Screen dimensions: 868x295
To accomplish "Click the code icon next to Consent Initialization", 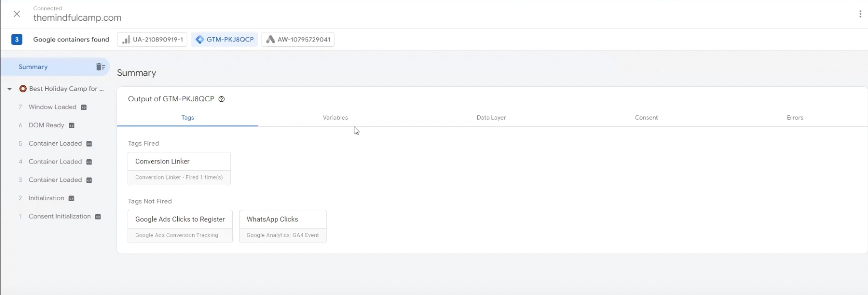I will (98, 217).
